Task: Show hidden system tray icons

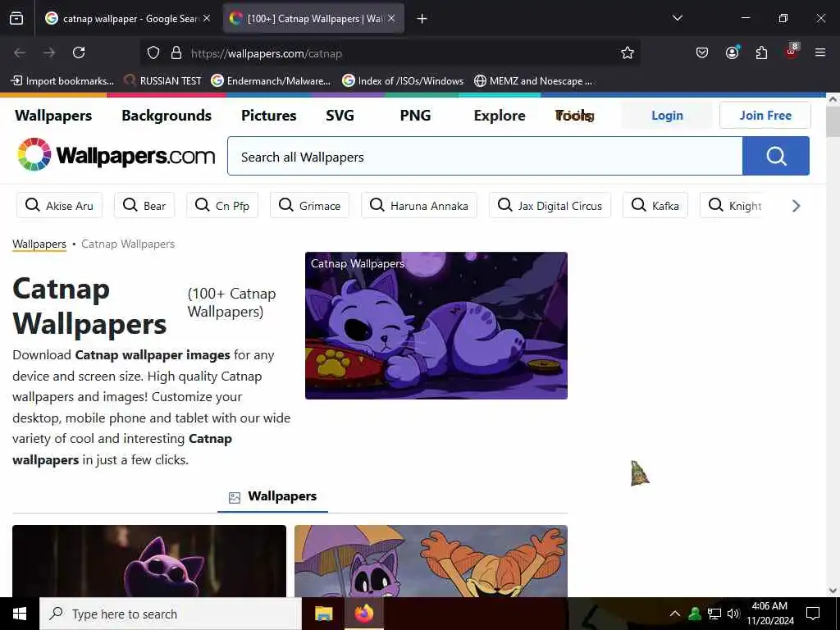Action: (x=675, y=614)
